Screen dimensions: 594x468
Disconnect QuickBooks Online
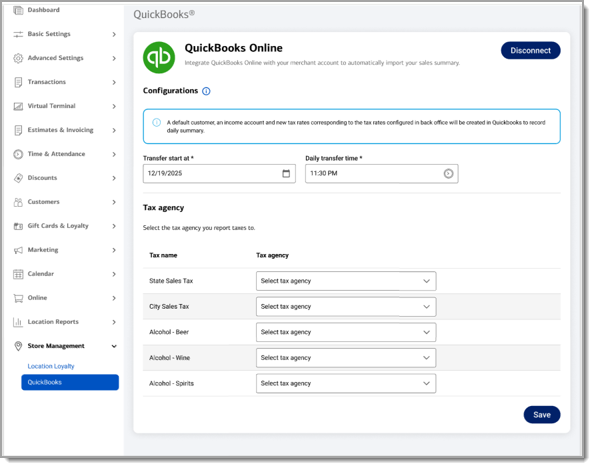530,50
